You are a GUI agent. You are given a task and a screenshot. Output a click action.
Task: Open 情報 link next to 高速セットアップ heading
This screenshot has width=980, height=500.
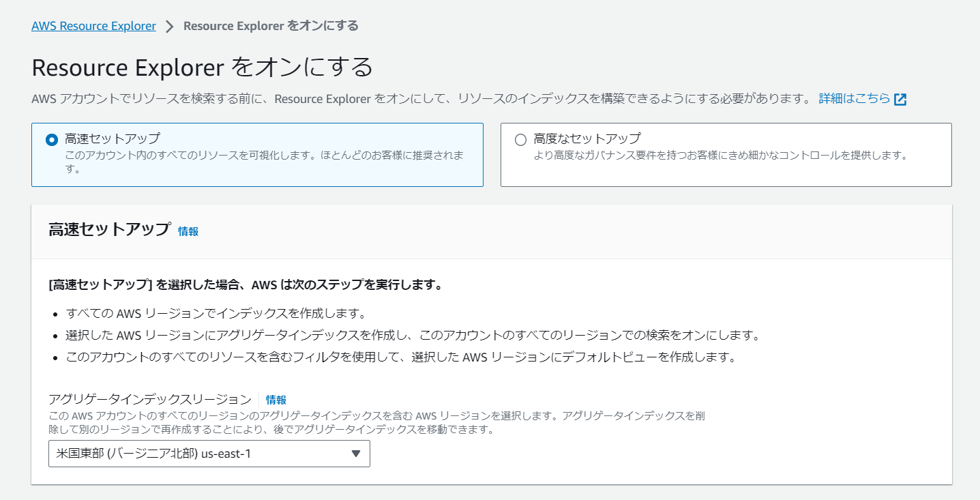coord(188,231)
